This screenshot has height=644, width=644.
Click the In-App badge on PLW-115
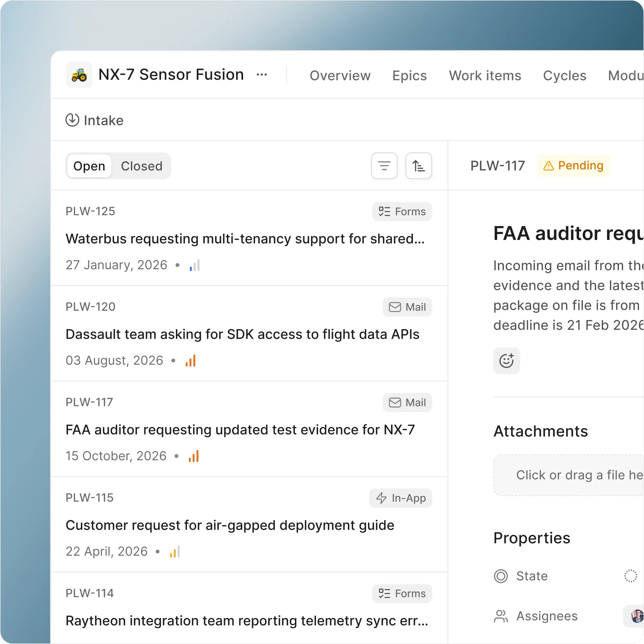pos(401,498)
